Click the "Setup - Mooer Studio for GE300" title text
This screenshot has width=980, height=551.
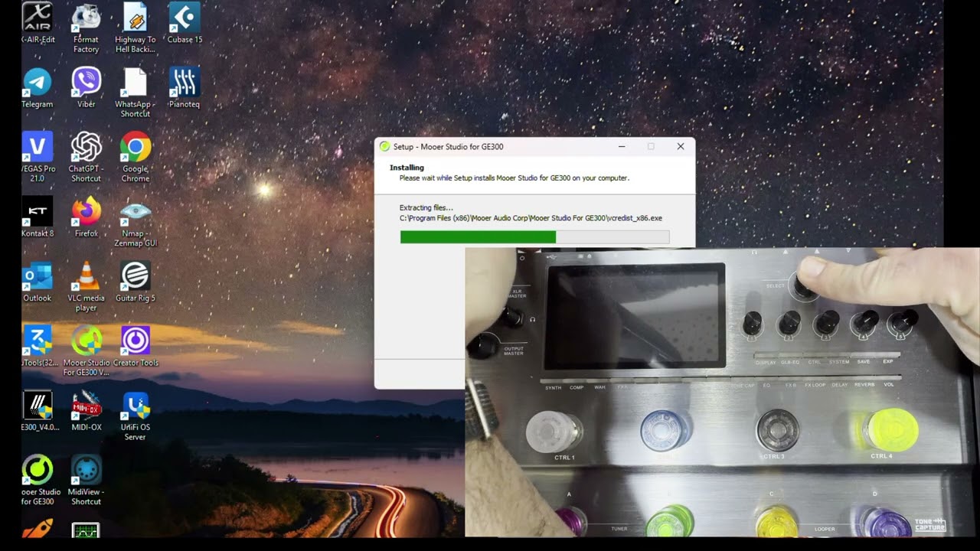[x=448, y=147]
